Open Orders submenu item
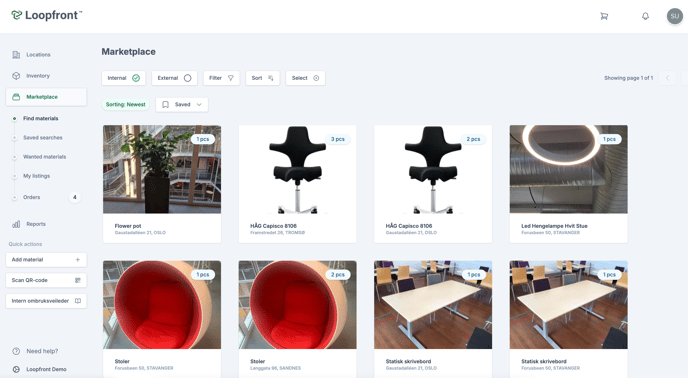 click(32, 198)
